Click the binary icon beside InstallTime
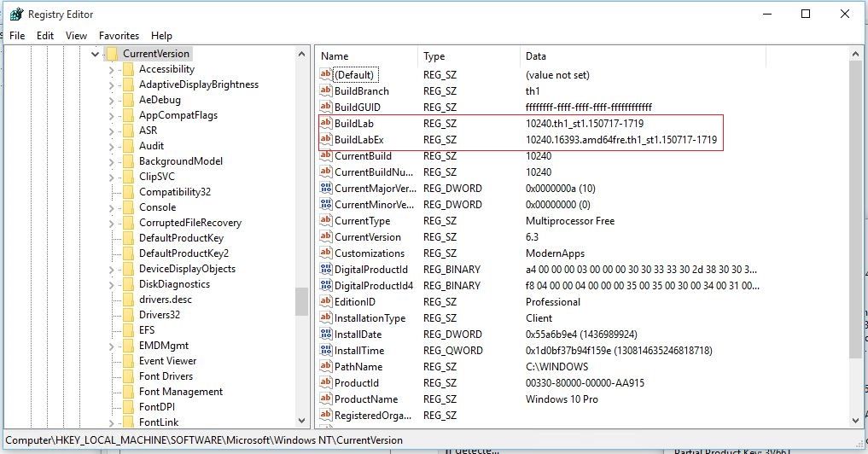 [x=326, y=350]
